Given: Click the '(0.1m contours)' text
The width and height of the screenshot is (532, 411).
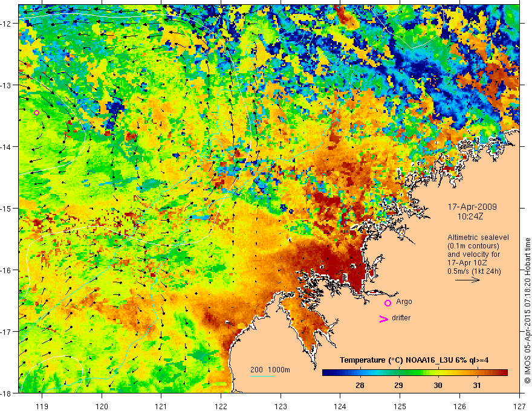Looking at the screenshot, I should click(x=473, y=246).
